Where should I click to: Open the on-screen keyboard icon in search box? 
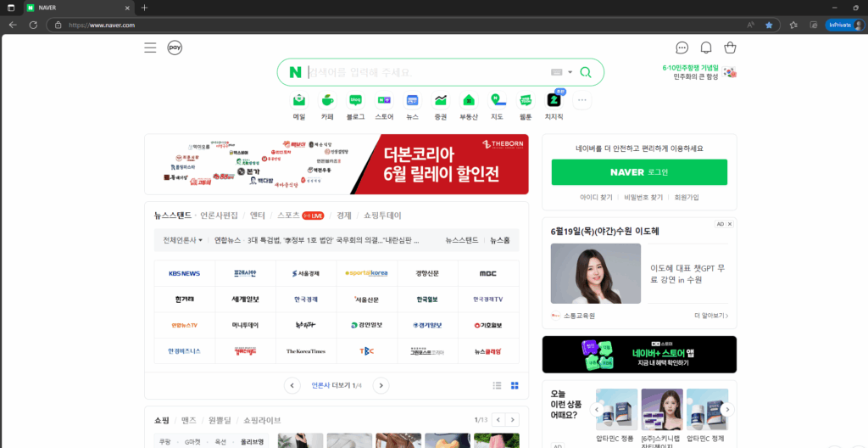[x=557, y=72]
